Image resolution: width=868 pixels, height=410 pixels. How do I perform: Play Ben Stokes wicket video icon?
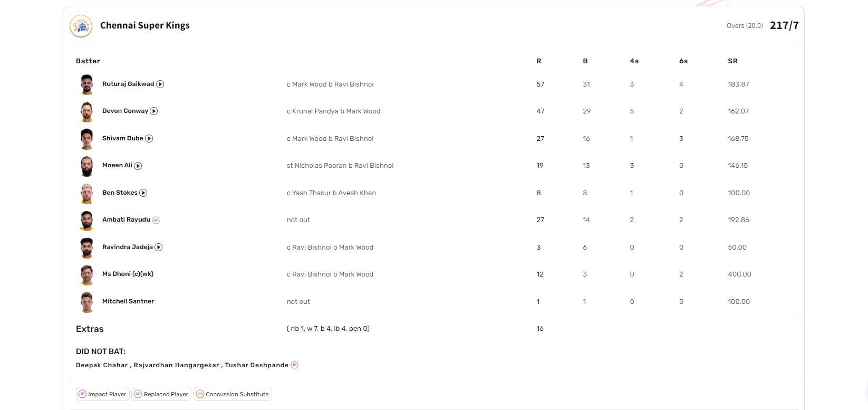[x=143, y=193]
